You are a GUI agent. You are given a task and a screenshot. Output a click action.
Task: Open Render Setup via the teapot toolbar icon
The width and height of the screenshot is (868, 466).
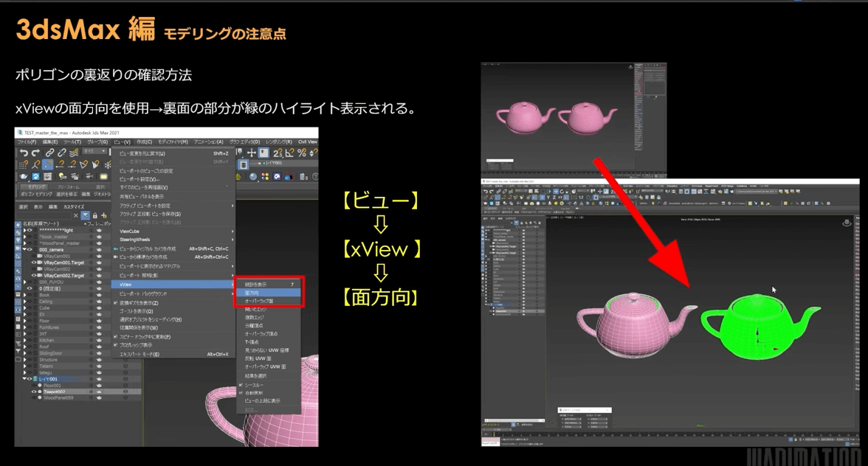click(24, 176)
